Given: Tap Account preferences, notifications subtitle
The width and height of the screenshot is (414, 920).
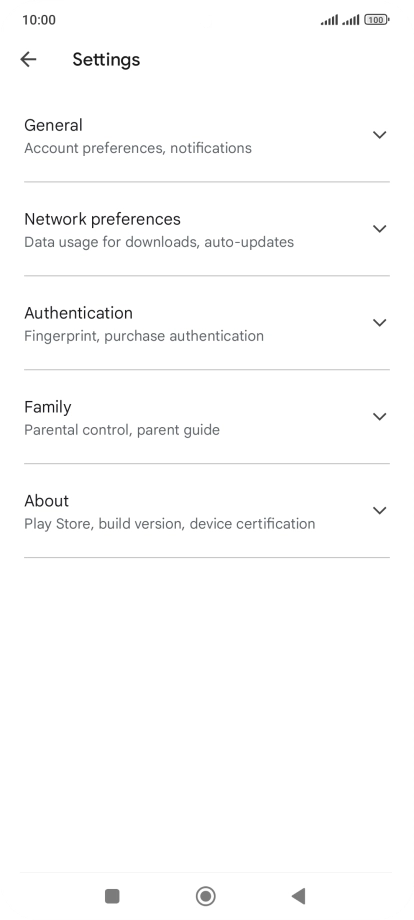Looking at the screenshot, I should pos(138,148).
